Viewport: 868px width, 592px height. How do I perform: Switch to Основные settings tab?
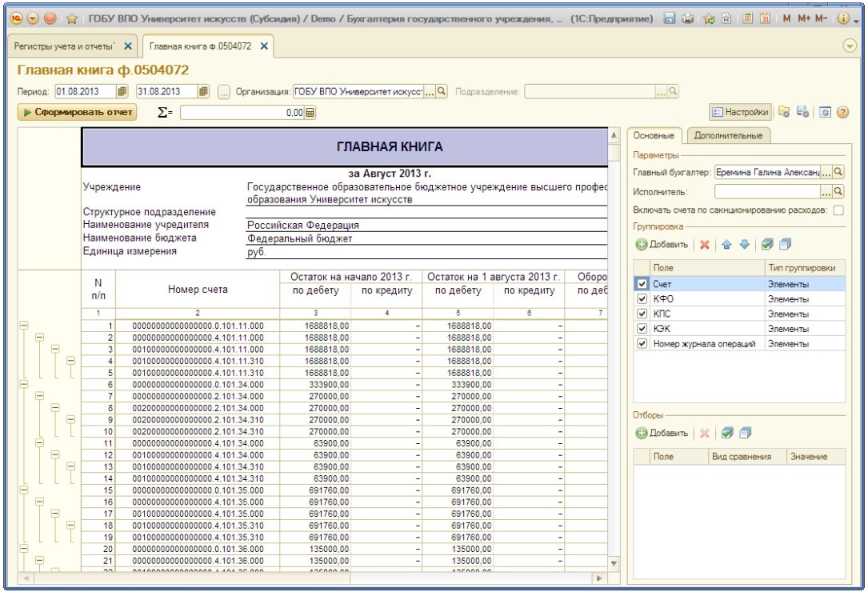coord(654,136)
